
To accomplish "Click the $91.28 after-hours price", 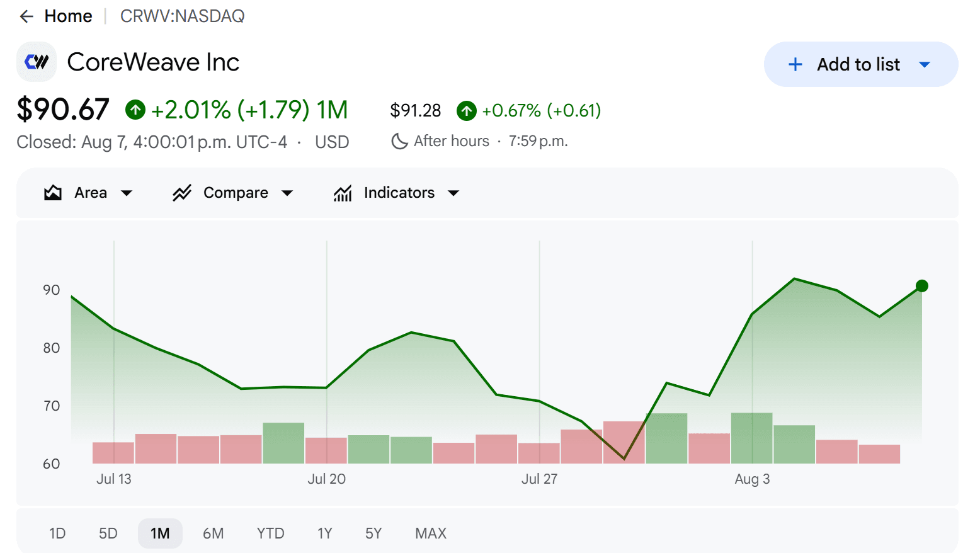I will (416, 111).
